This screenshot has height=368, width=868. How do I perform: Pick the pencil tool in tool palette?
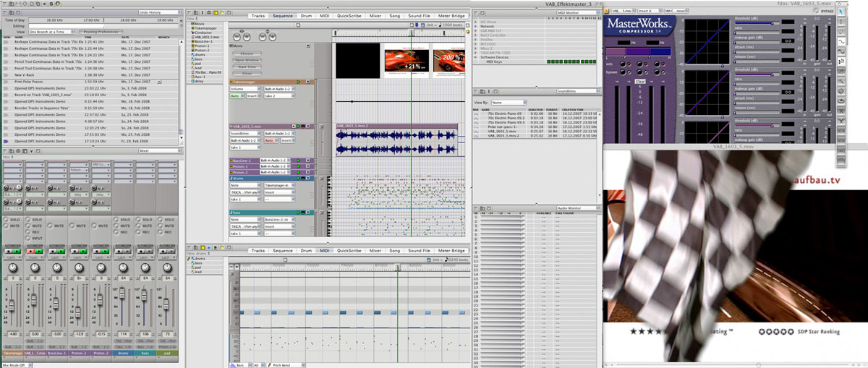tap(841, 32)
